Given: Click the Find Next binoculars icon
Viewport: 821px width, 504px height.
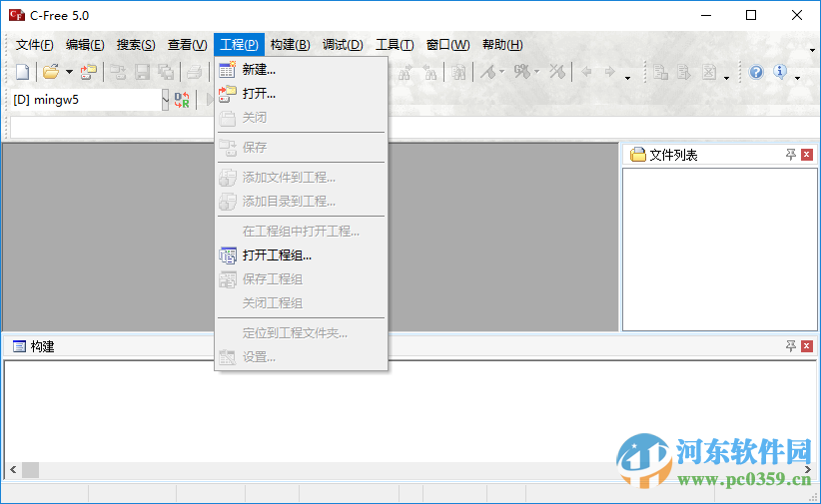Looking at the screenshot, I should point(405,72).
